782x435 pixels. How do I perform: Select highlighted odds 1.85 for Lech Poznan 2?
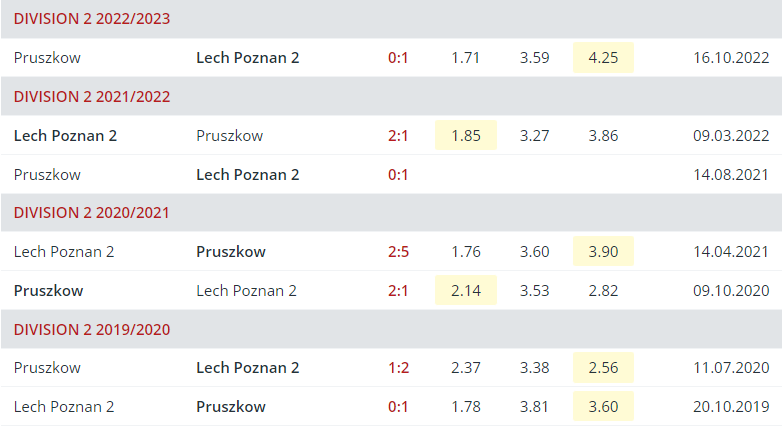[466, 135]
